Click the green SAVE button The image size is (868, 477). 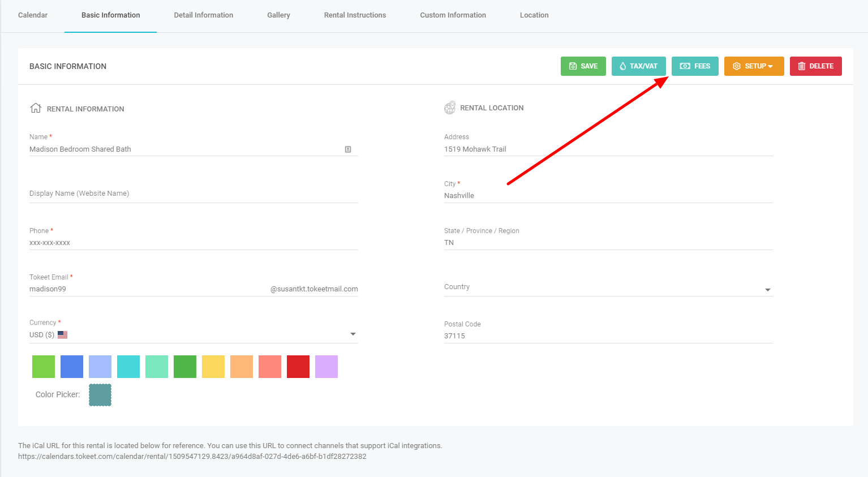point(583,66)
